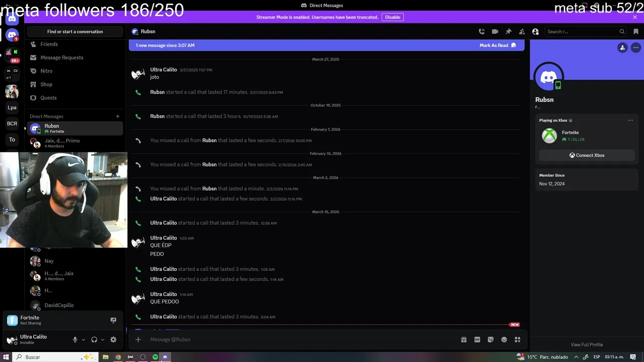Open the Lpa server

pyautogui.click(x=12, y=108)
